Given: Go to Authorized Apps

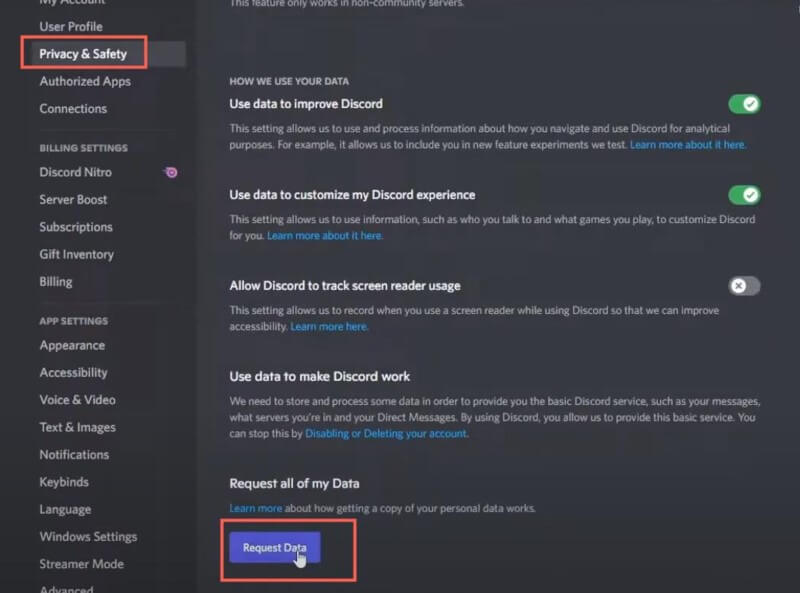Looking at the screenshot, I should tap(84, 81).
